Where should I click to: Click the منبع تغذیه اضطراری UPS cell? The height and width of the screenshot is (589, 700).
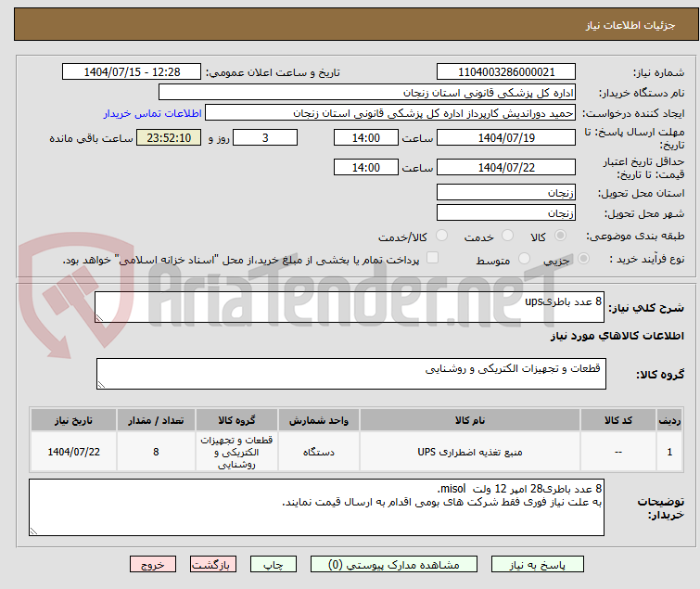[x=470, y=452]
